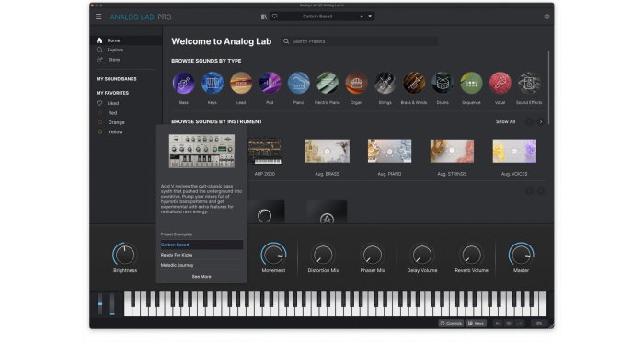Click the Search Presets field

pyautogui.click(x=359, y=41)
